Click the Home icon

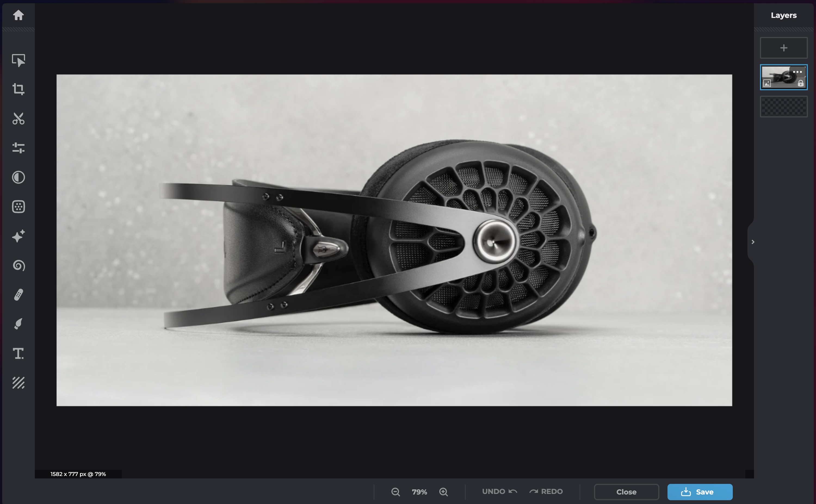18,15
